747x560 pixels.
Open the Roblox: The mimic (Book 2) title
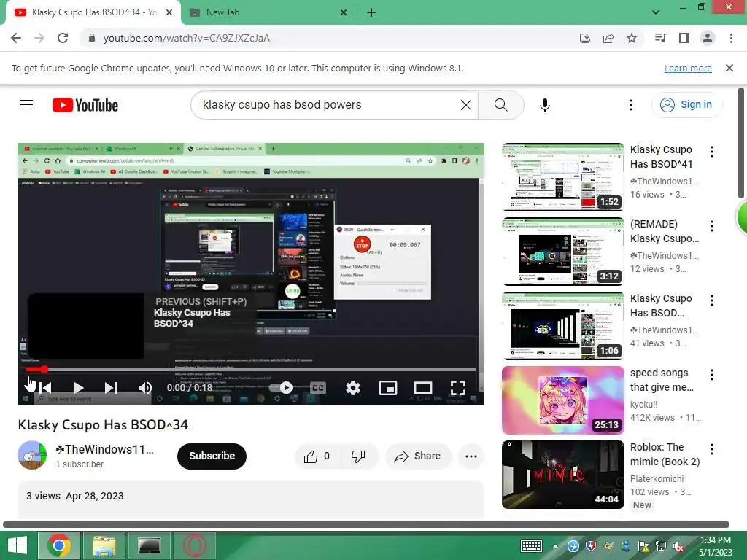click(x=665, y=454)
